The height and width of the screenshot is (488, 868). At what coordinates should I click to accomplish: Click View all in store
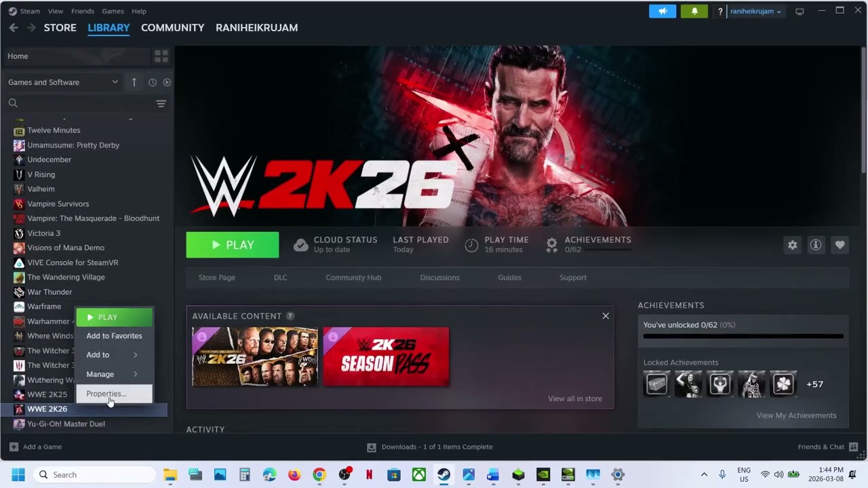click(x=575, y=399)
